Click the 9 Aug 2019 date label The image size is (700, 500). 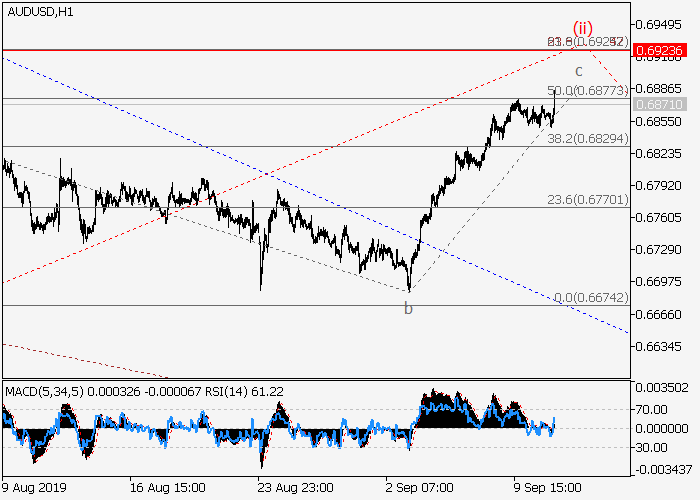(36, 489)
